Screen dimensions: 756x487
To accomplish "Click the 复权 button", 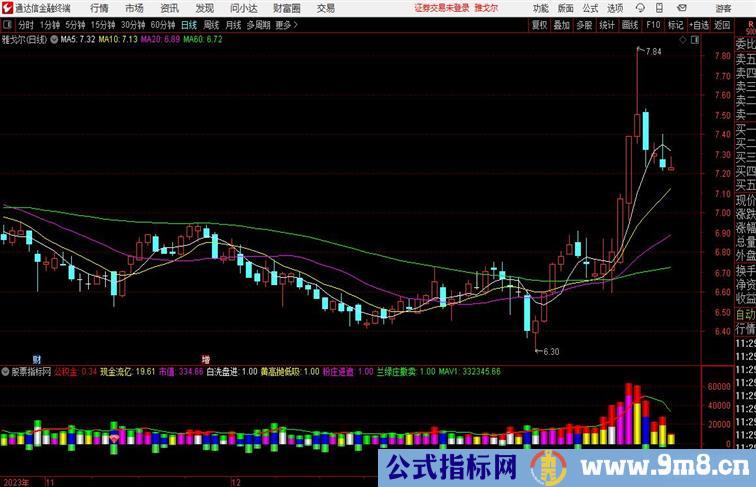I will click(540, 24).
